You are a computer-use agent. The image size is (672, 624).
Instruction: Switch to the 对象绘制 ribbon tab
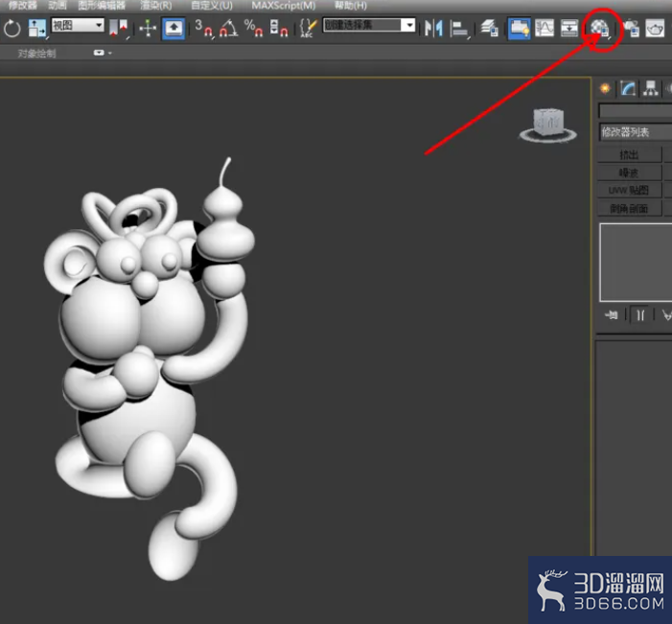(36, 53)
